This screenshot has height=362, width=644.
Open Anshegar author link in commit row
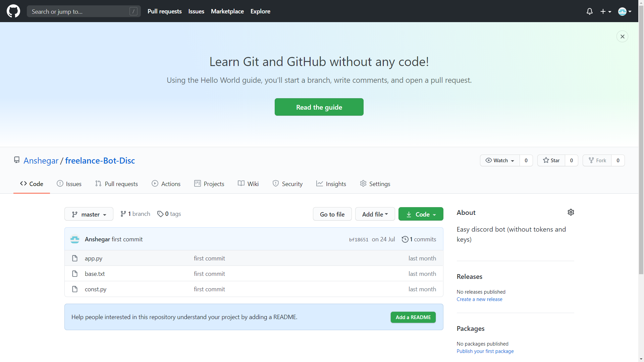click(x=97, y=239)
